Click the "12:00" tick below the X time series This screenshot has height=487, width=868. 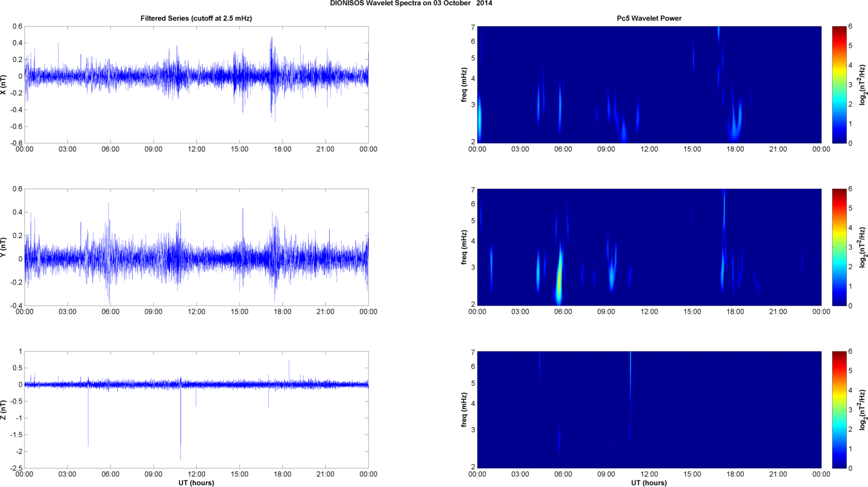point(196,149)
